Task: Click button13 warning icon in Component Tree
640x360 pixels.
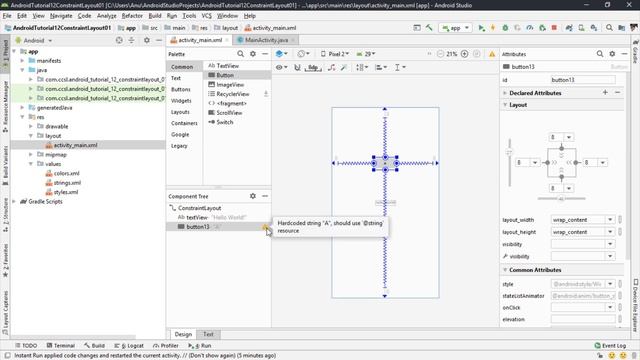Action: 265,227
